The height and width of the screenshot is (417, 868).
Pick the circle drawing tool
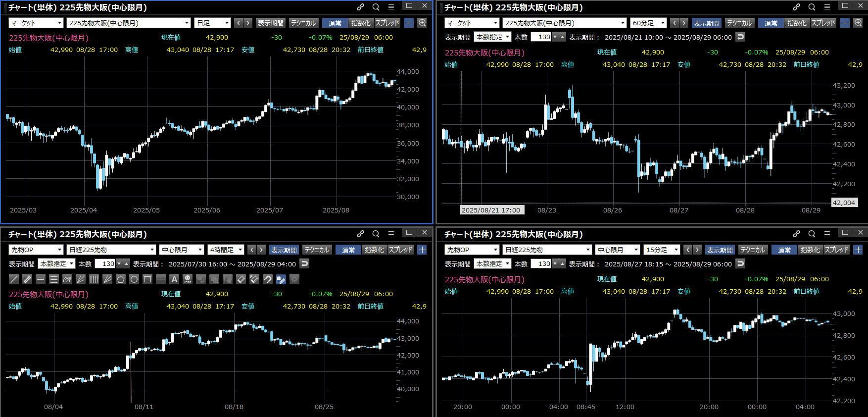point(134,279)
